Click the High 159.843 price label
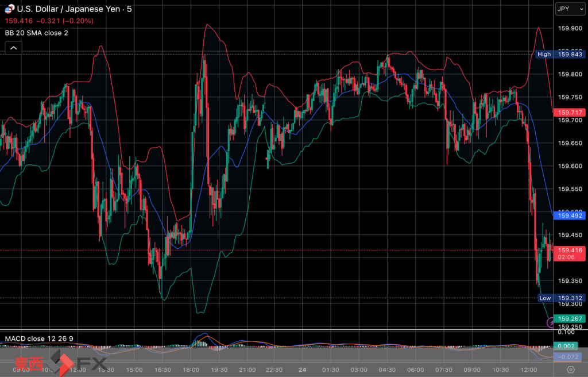The height and width of the screenshot is (377, 588). click(x=560, y=54)
